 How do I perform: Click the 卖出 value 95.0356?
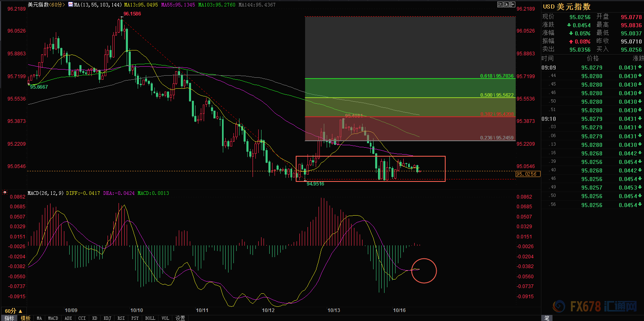[x=580, y=50]
